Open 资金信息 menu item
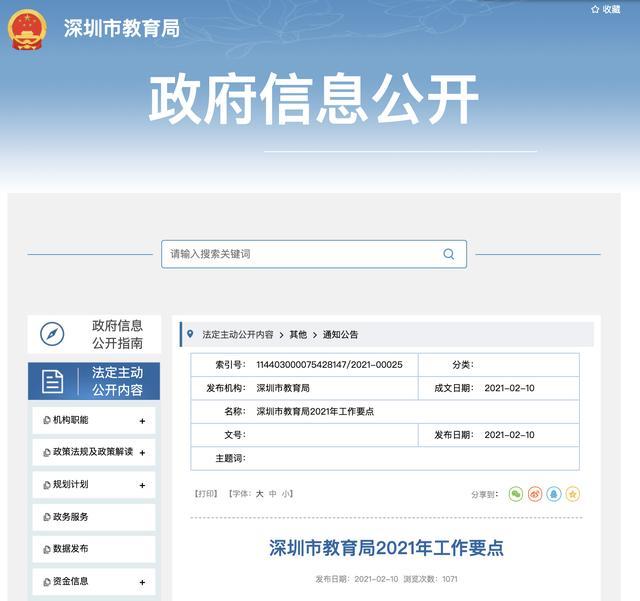Viewport: 640px width, 601px height. (94, 581)
